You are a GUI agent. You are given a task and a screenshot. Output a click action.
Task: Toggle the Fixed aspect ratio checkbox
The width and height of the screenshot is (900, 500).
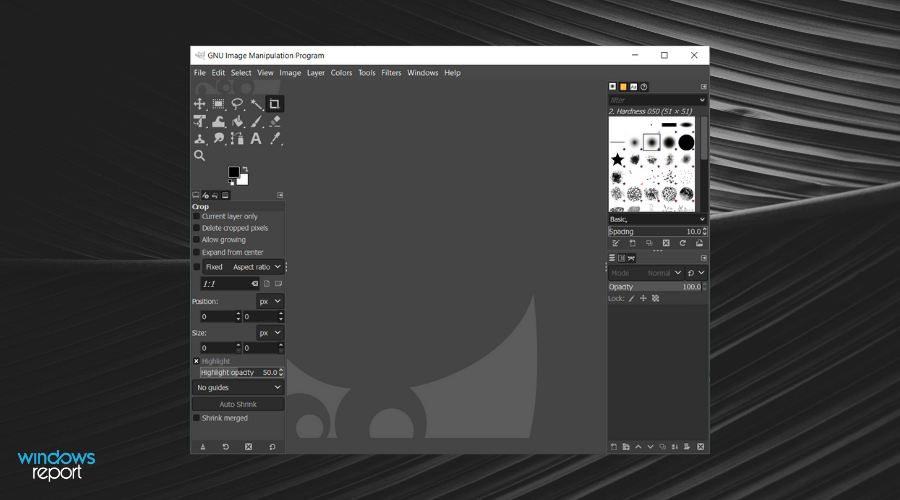pyautogui.click(x=196, y=267)
